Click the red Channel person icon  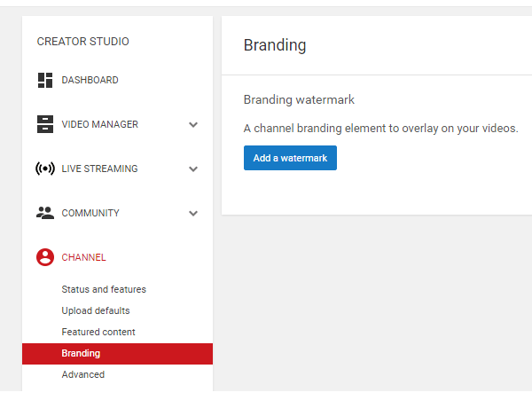(x=45, y=257)
